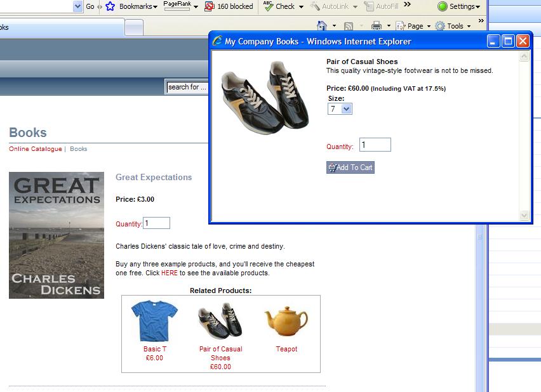Image resolution: width=541 pixels, height=392 pixels.
Task: Open the shoe Size dropdown
Action: click(340, 109)
